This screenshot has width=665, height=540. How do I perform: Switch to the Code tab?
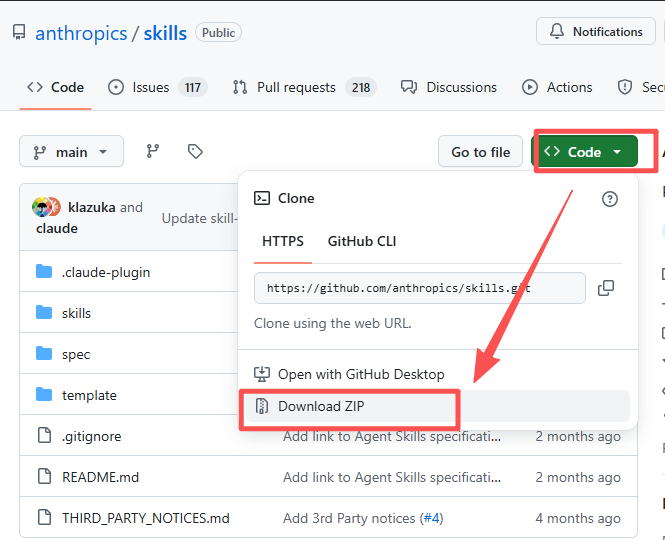pos(56,87)
